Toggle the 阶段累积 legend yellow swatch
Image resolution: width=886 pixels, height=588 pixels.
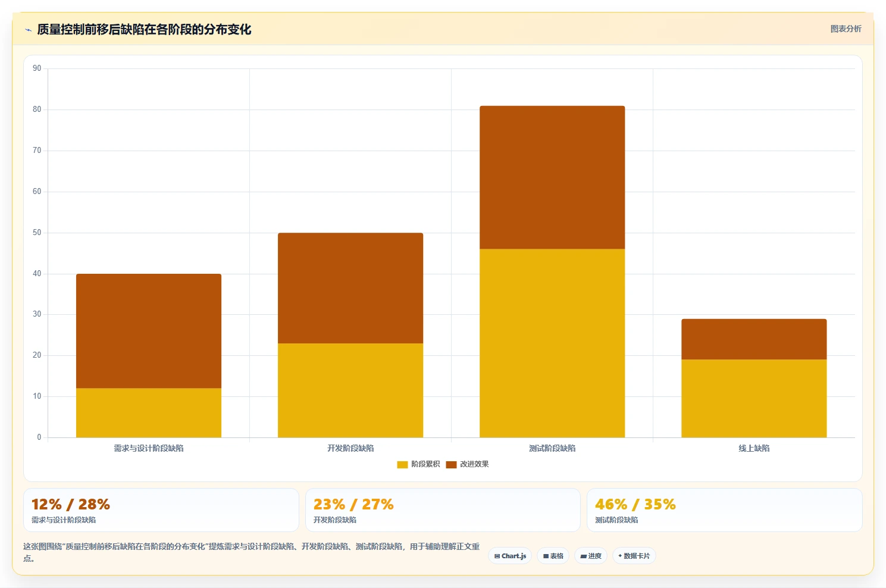tap(402, 464)
